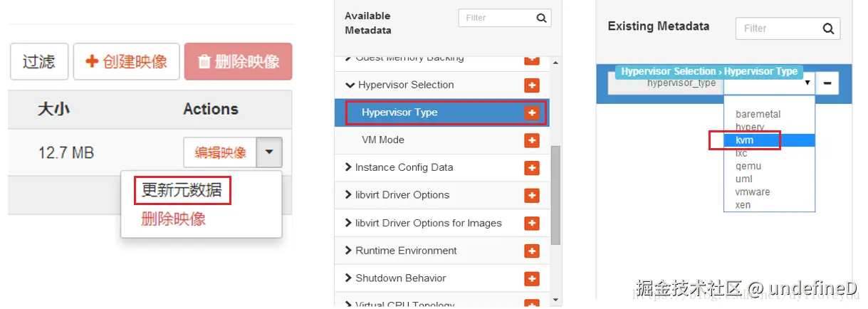The image size is (868, 309).
Task: Click plus icon next to Hypervisor Type
Action: [531, 112]
